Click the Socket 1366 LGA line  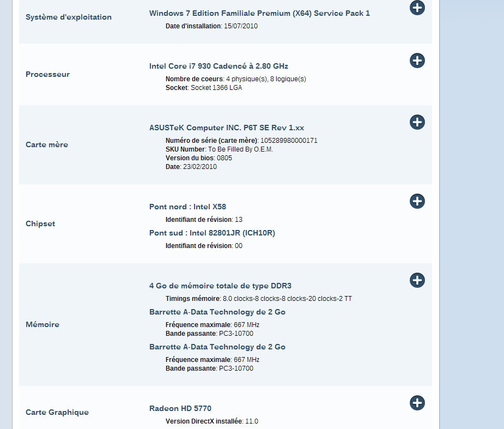click(204, 88)
